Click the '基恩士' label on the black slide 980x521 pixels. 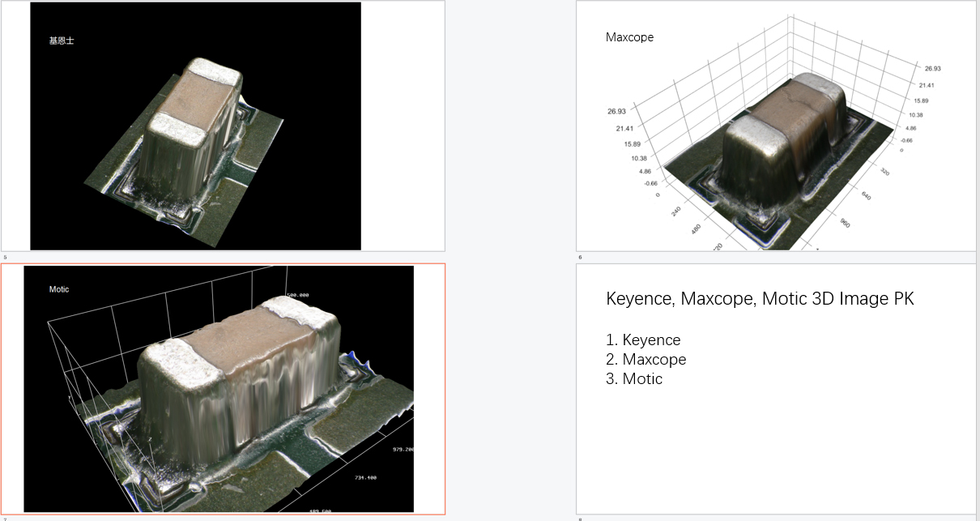click(62, 41)
